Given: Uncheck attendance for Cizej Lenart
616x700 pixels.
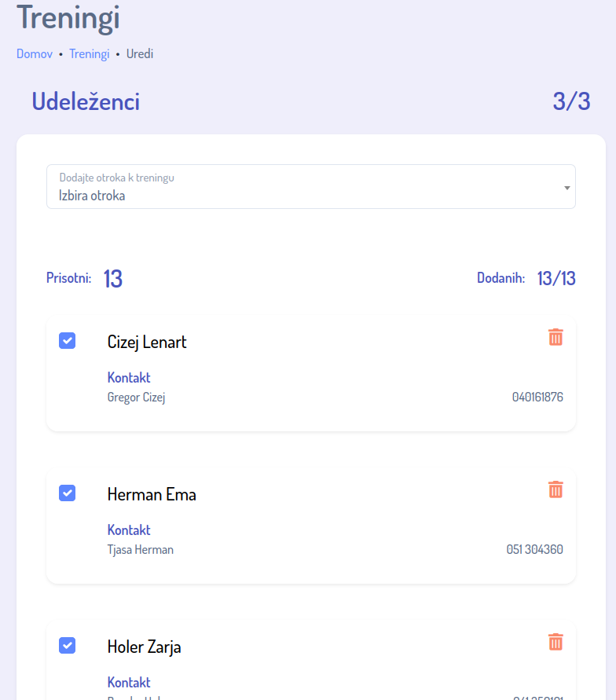Looking at the screenshot, I should [68, 340].
